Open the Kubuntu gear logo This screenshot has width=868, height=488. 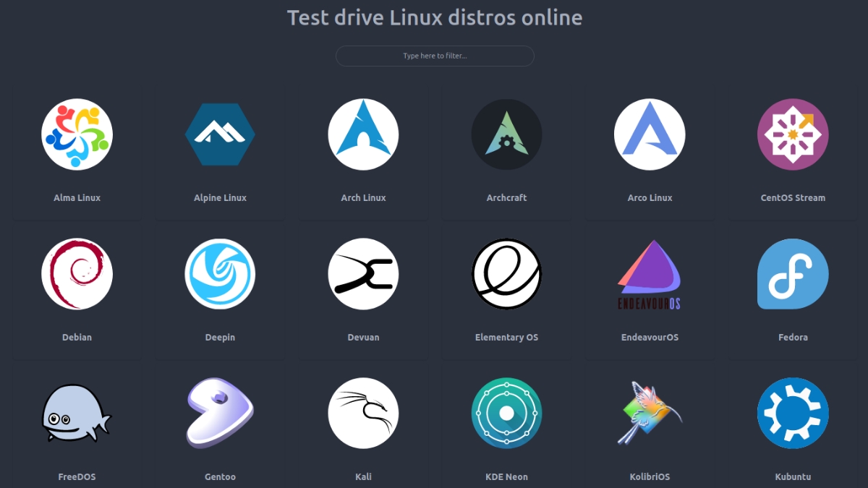tap(793, 414)
